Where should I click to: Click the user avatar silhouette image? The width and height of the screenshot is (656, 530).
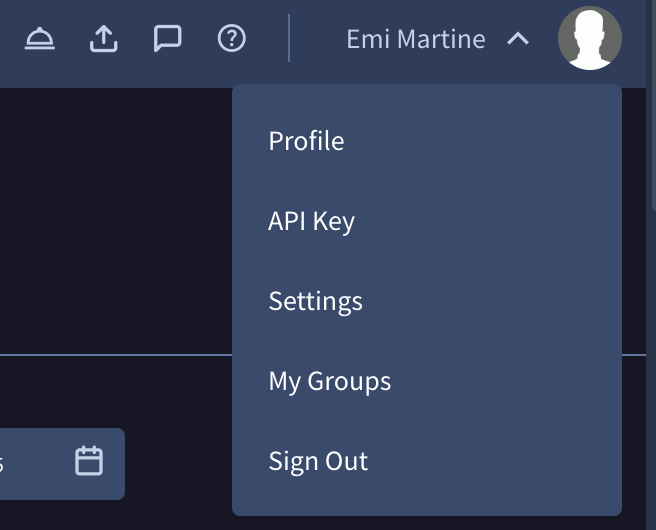coord(589,39)
